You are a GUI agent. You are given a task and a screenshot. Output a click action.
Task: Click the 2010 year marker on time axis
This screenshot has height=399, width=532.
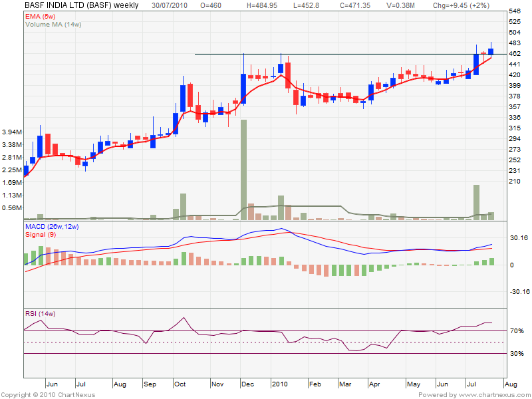(x=279, y=384)
